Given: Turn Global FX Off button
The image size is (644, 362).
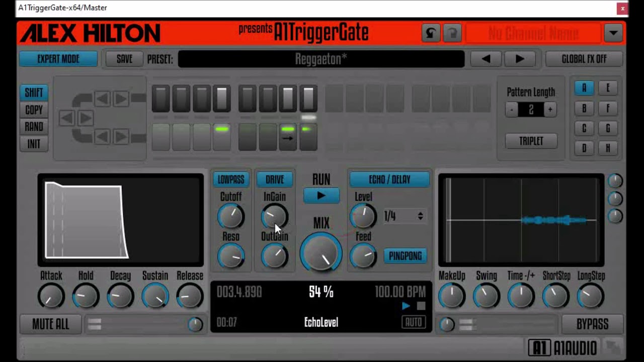Looking at the screenshot, I should (584, 59).
